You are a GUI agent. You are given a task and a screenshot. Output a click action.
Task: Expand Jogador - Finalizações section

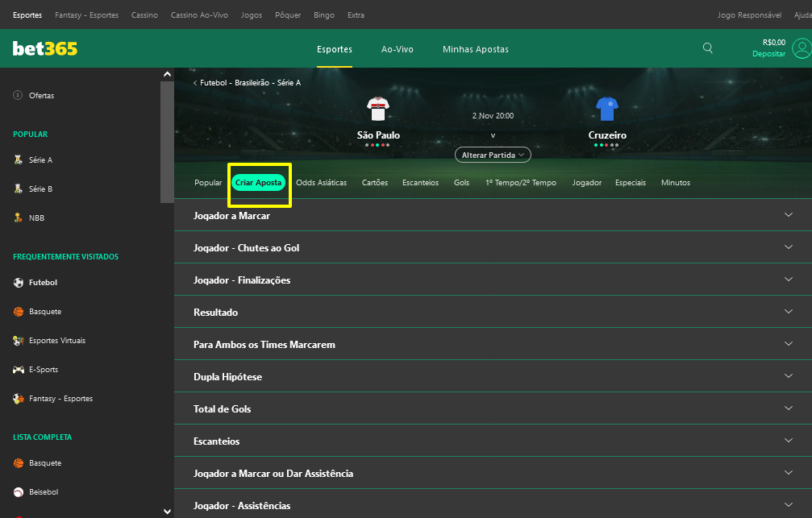click(493, 280)
